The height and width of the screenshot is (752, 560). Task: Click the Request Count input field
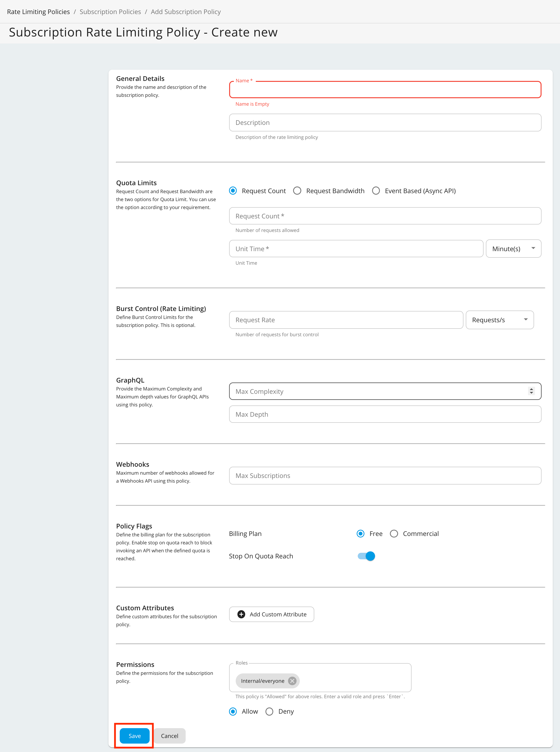click(x=385, y=216)
